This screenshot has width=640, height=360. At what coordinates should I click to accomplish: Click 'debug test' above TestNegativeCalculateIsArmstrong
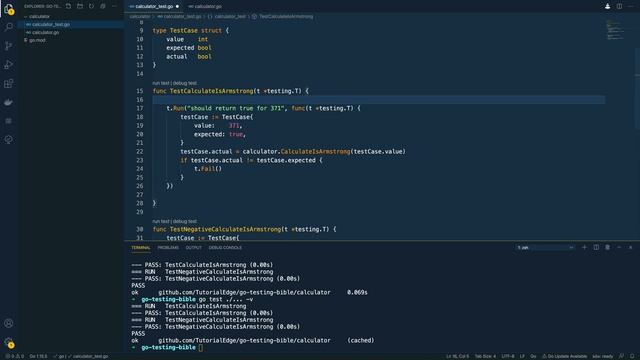[185, 221]
